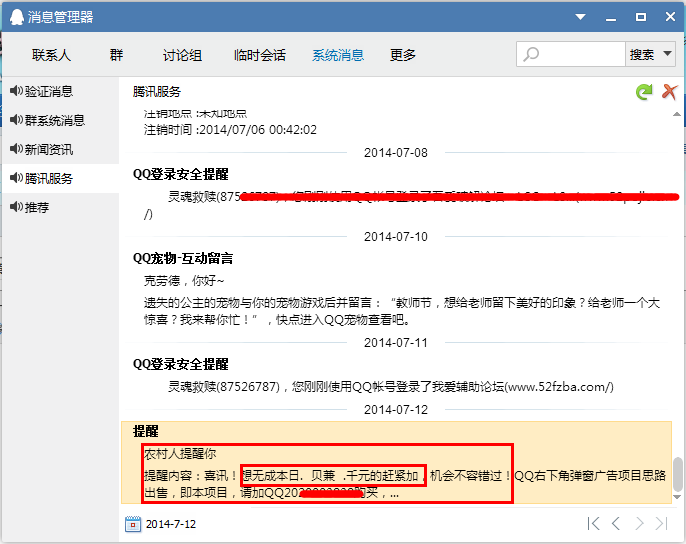686x544 pixels.
Task: Click the green refresh messages icon
Action: point(645,92)
